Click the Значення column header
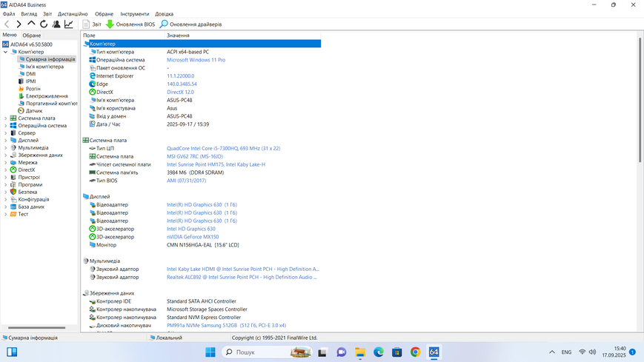 coord(243,36)
